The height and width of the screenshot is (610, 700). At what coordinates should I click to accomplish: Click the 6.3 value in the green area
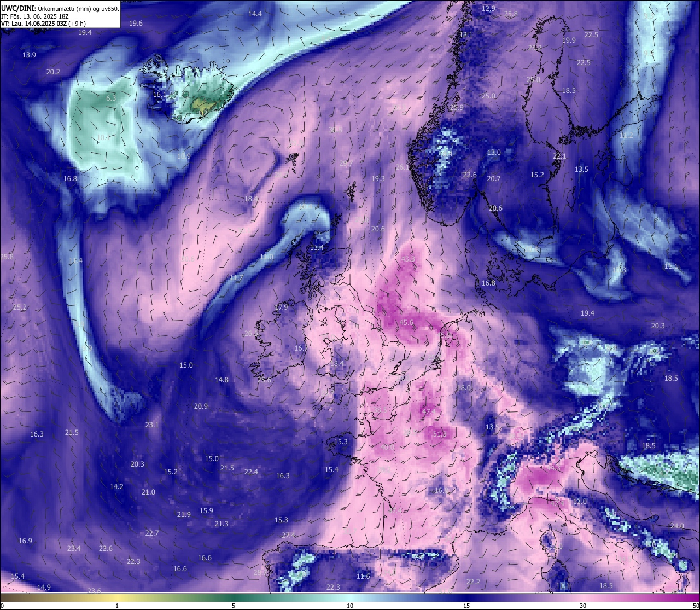point(111,98)
